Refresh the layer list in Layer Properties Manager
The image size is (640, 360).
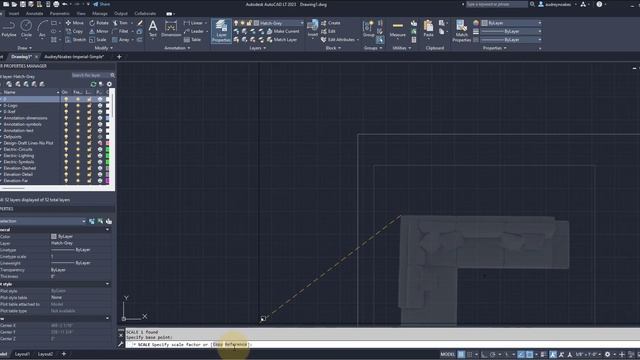(93, 84)
